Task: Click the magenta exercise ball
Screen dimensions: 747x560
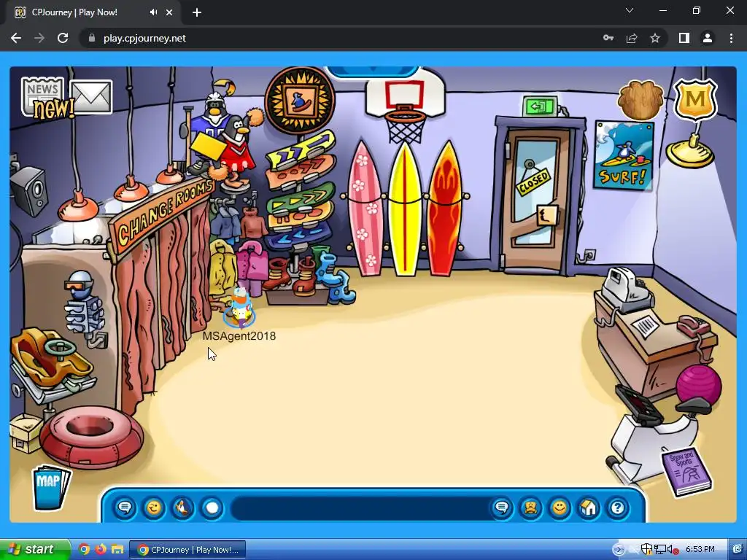Action: (698, 384)
